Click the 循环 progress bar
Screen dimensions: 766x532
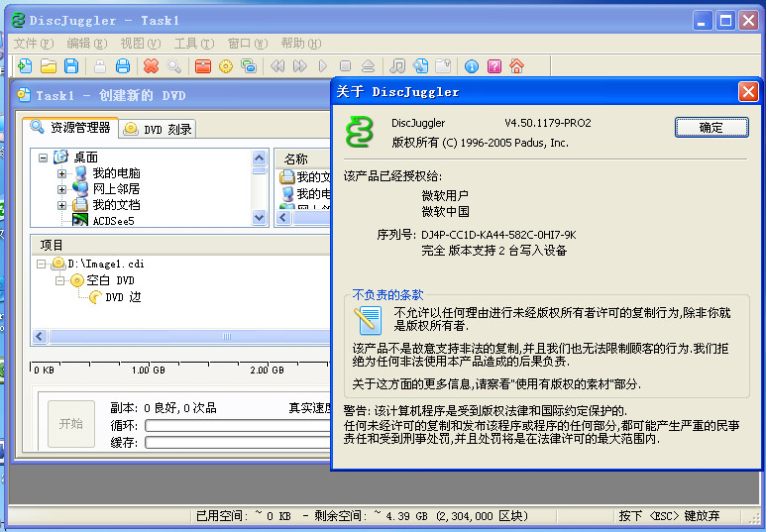pyautogui.click(x=239, y=426)
